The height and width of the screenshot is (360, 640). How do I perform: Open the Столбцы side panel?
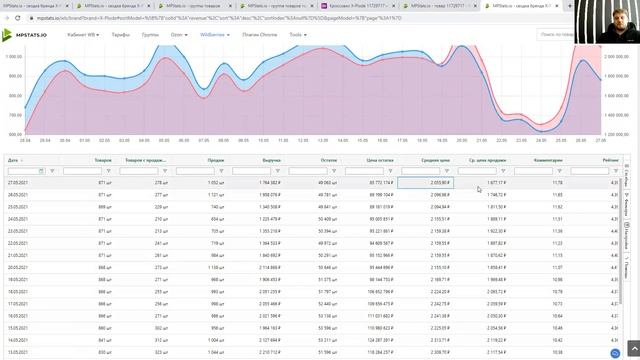(627, 176)
